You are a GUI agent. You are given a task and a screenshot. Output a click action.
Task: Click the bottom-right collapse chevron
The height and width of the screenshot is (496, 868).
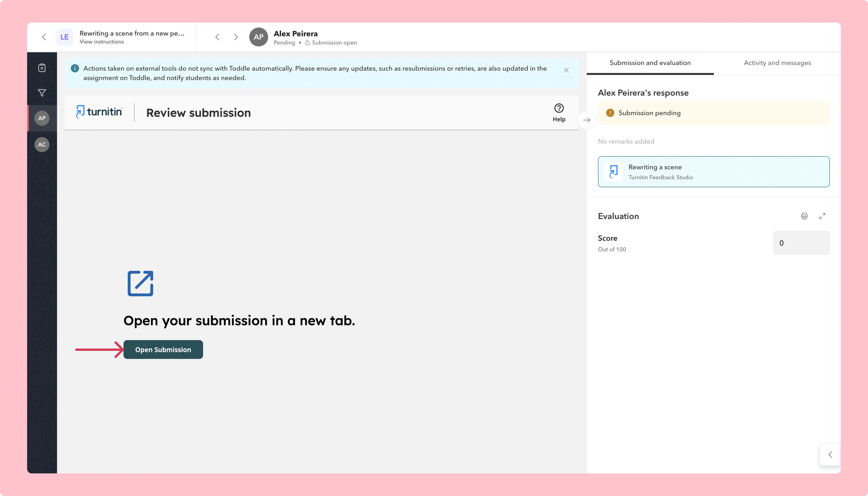pos(830,454)
